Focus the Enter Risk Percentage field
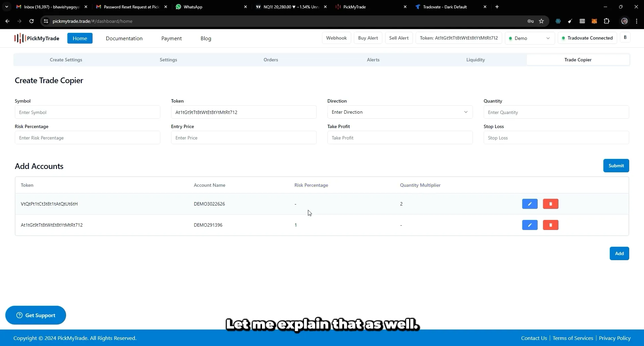 (x=88, y=137)
